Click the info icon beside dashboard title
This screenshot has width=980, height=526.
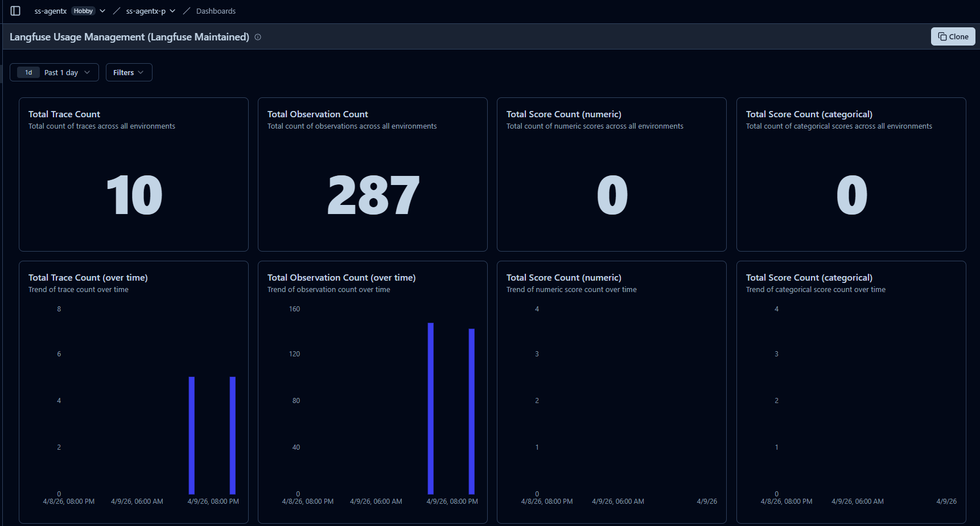point(258,37)
